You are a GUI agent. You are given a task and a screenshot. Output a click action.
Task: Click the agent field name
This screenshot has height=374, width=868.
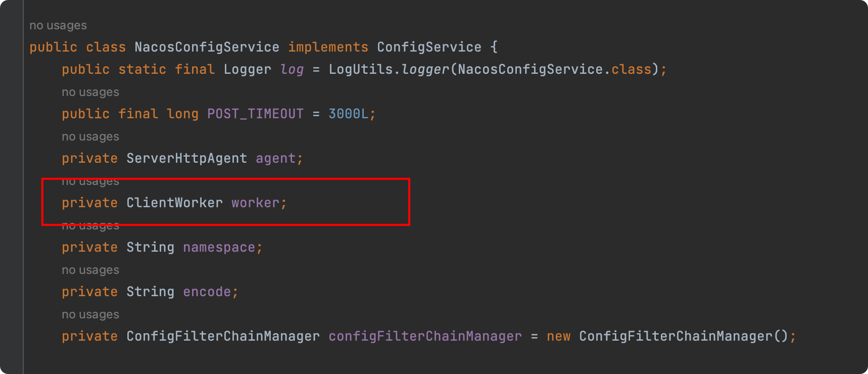click(275, 158)
